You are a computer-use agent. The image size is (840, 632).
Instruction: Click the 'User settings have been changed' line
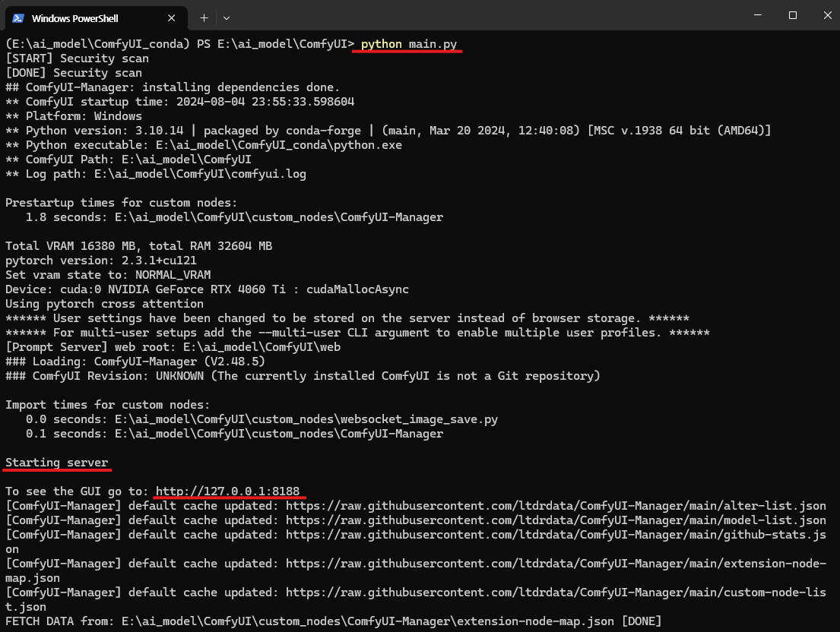point(347,318)
